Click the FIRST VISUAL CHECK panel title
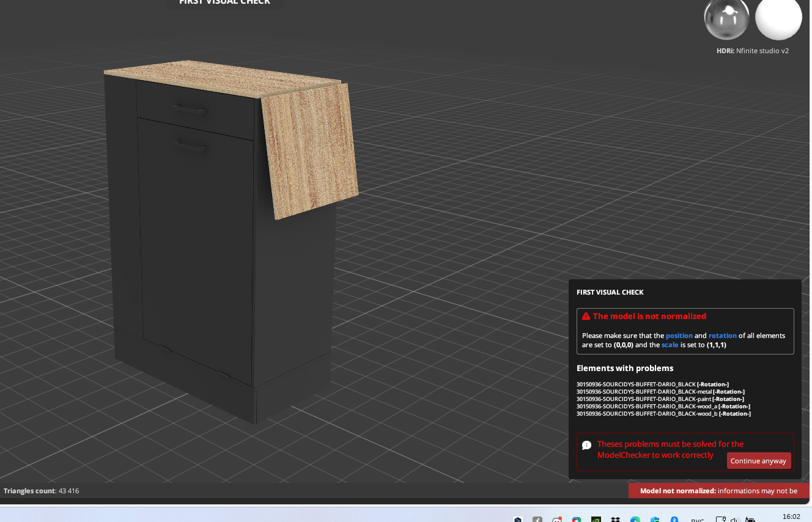The height and width of the screenshot is (522, 812). (x=610, y=292)
